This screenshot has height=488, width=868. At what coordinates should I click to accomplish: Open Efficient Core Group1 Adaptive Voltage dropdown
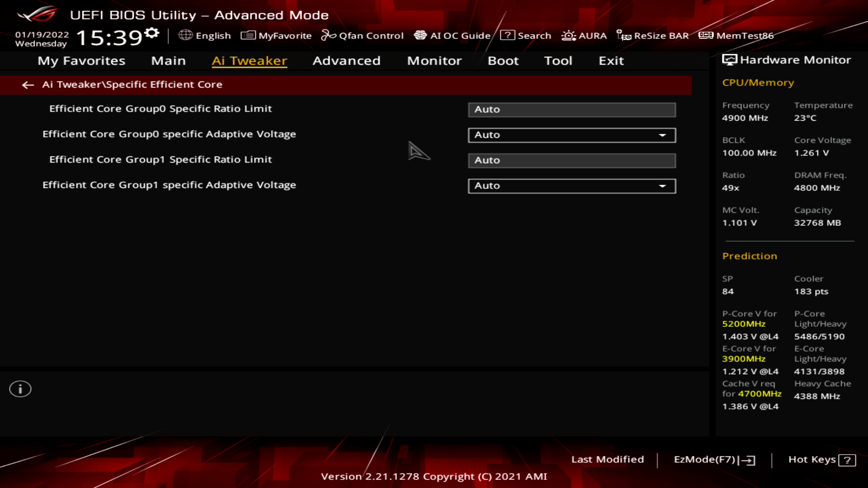663,186
